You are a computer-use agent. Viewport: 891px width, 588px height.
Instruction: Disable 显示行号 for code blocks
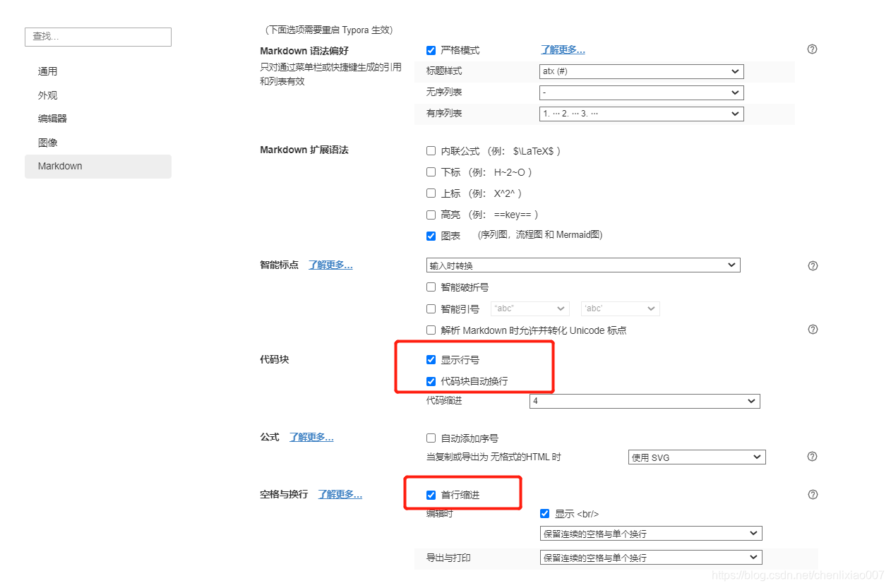(431, 359)
